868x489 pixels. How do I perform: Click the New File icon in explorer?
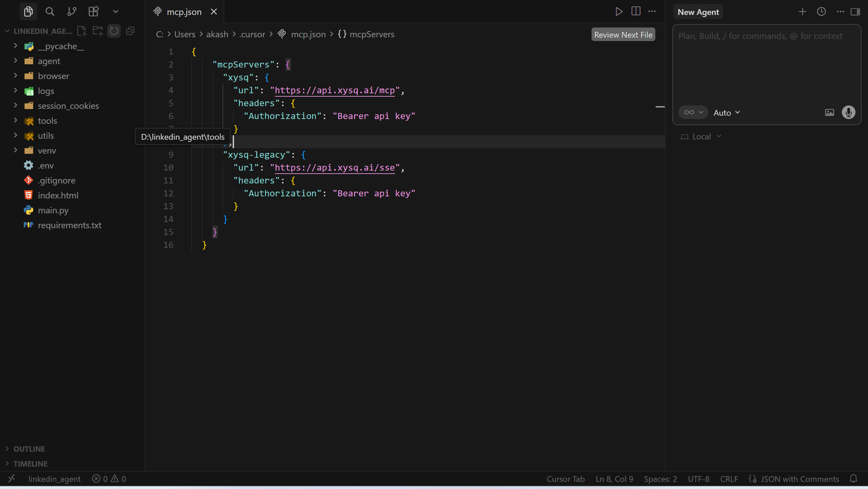coord(82,31)
